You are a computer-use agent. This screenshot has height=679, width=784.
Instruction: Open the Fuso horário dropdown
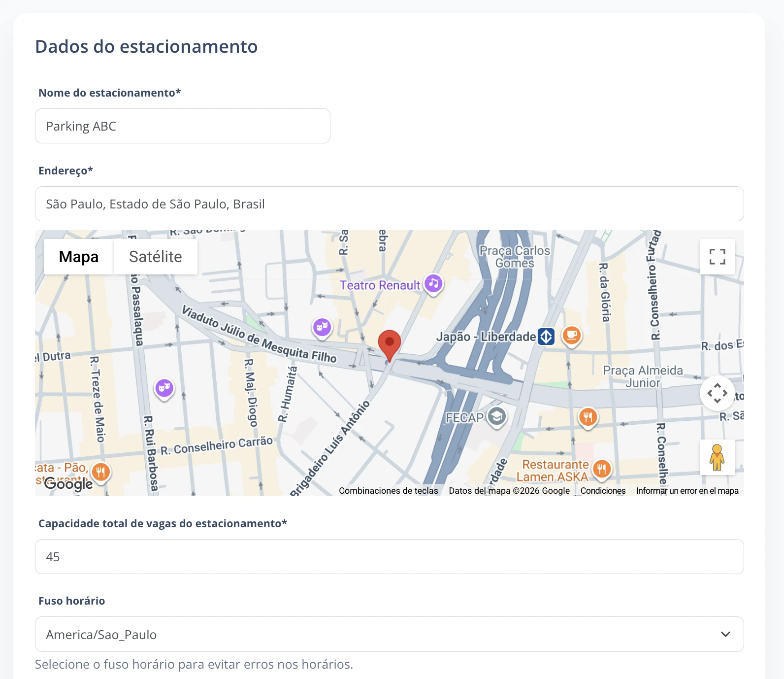click(x=389, y=634)
